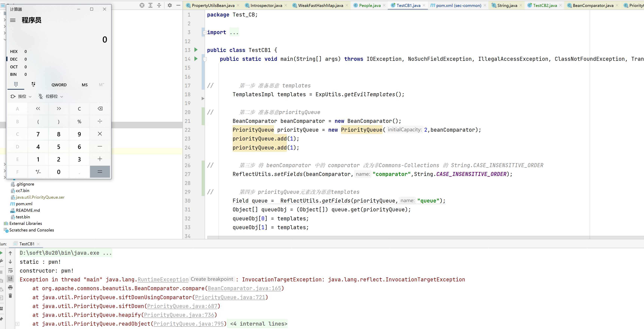The image size is (644, 329).
Task: Click the Collapse All icon in project toolbar
Action: coord(159,5)
